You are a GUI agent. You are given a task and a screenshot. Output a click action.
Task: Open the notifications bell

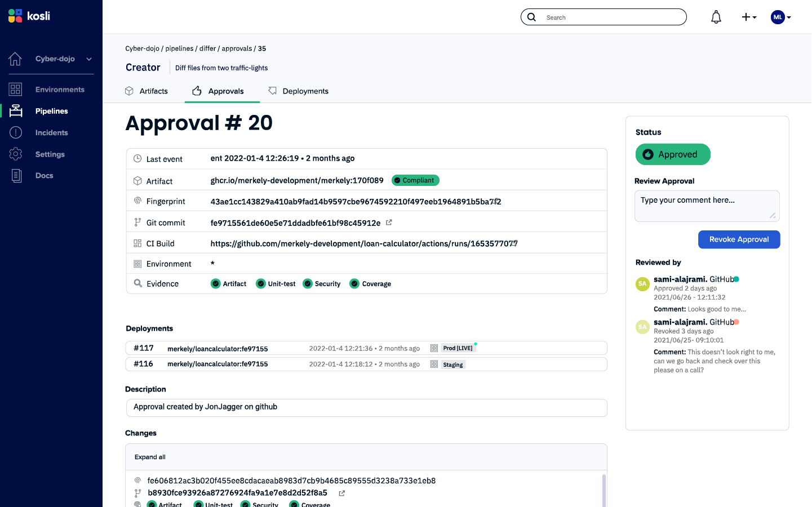click(716, 17)
